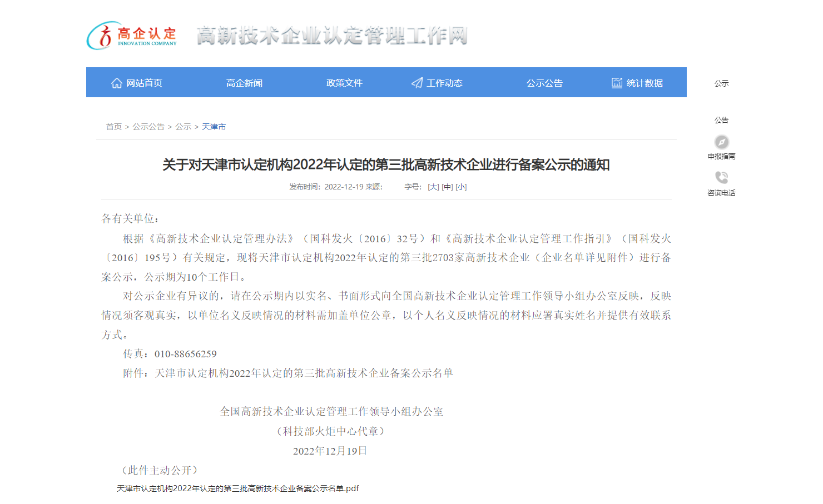Click the phone icon above 咨询电话
This screenshot has width=823, height=504.
(x=722, y=178)
